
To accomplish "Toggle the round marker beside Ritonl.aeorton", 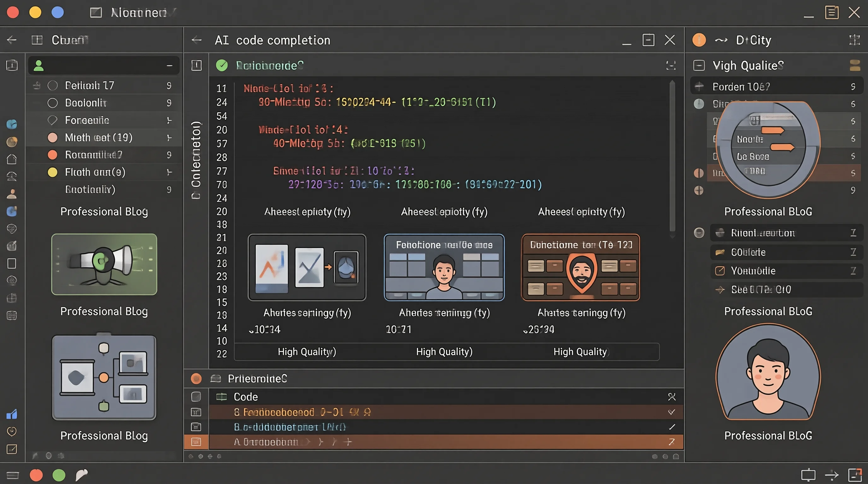I will (x=699, y=233).
